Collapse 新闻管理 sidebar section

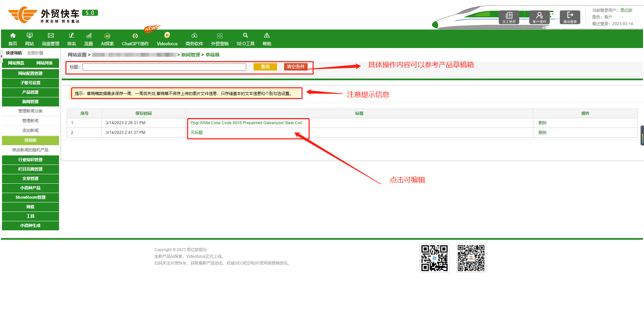[x=31, y=102]
